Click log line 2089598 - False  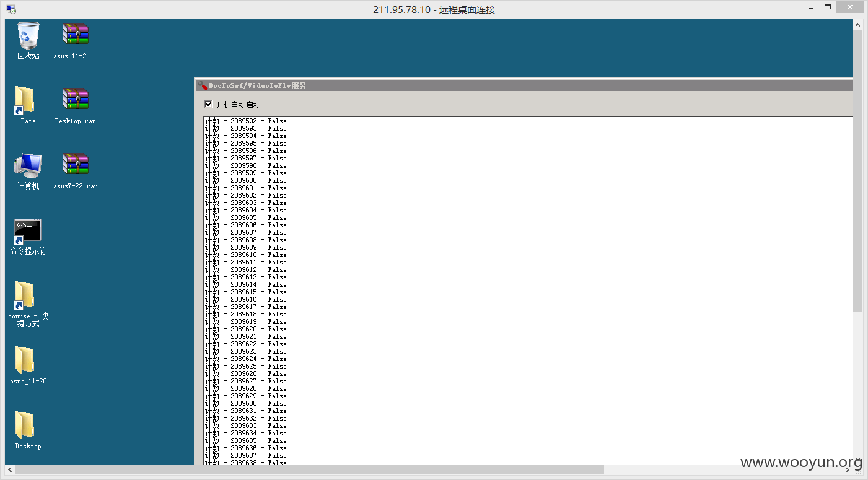[246, 166]
